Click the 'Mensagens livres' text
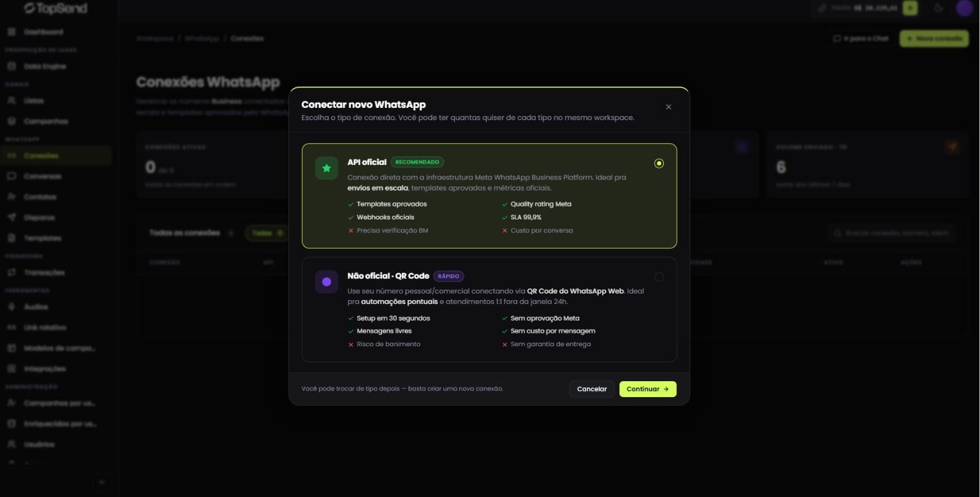980x497 pixels. (x=384, y=331)
